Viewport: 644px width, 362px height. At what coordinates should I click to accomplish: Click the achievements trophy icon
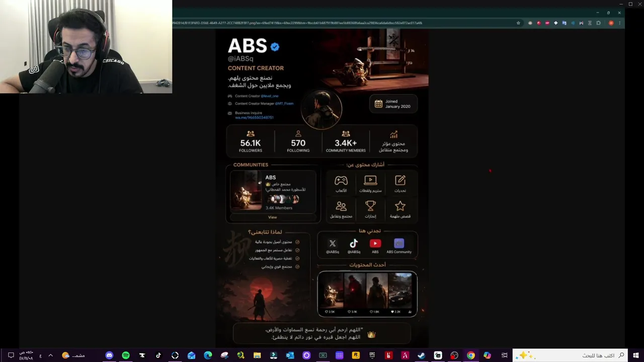tap(370, 206)
